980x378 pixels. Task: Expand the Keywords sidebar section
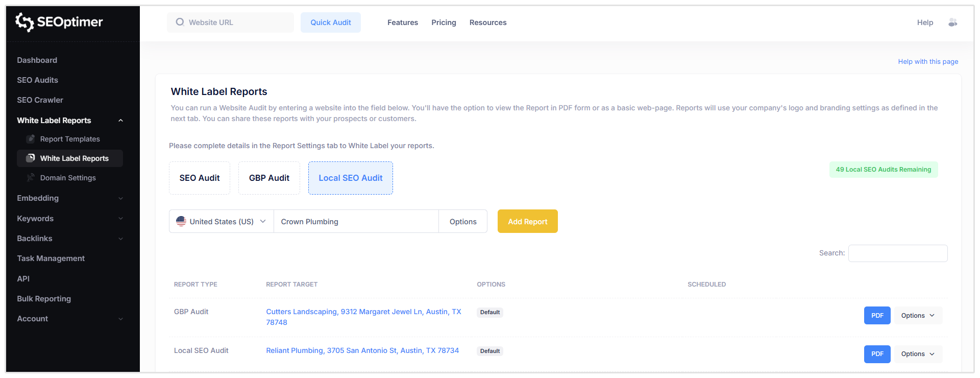coord(121,219)
